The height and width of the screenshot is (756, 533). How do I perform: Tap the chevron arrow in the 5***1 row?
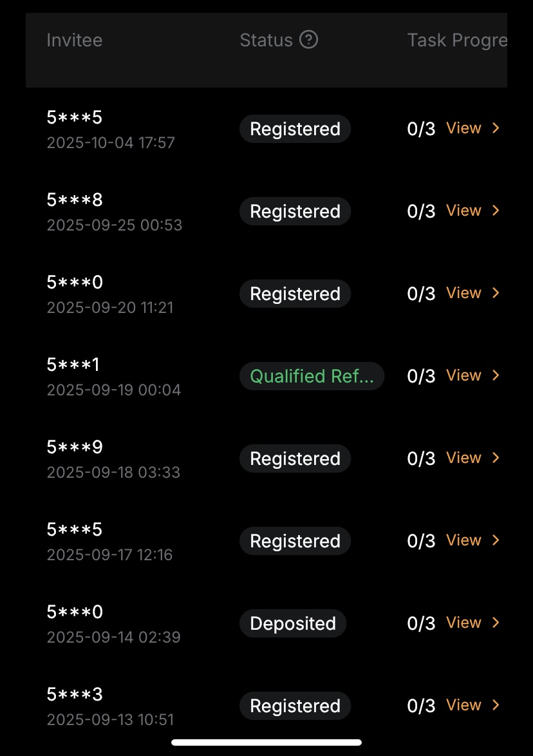pos(496,375)
